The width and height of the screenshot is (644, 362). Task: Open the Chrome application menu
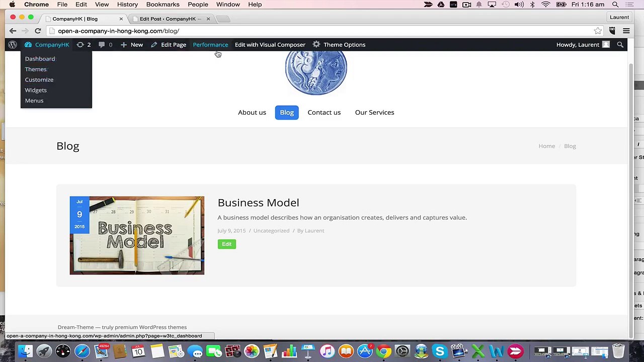click(37, 5)
